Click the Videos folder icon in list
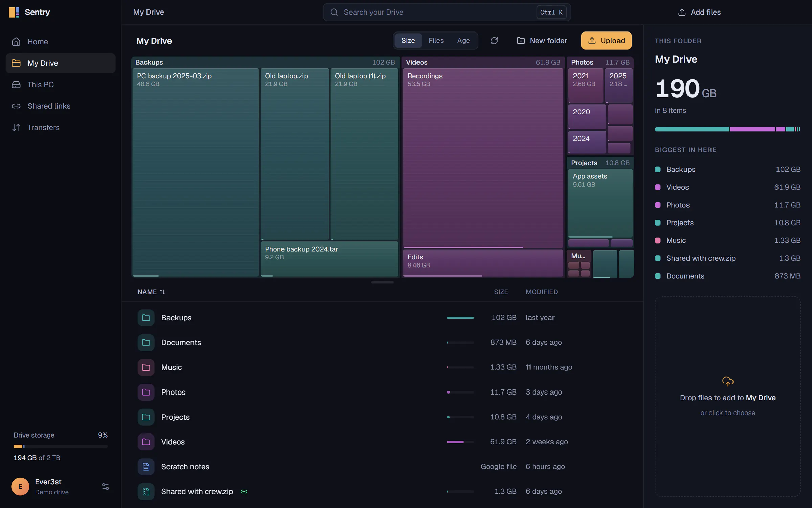The height and width of the screenshot is (508, 812). [x=146, y=442]
